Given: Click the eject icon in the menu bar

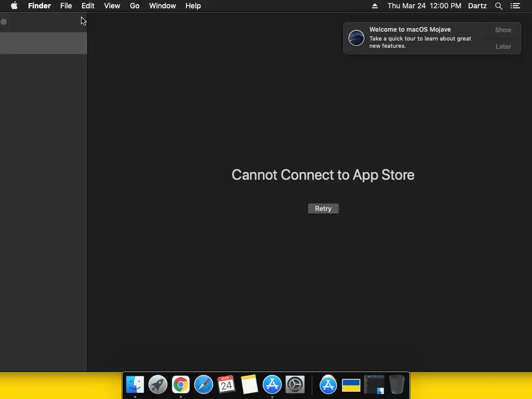Looking at the screenshot, I should coord(375,6).
